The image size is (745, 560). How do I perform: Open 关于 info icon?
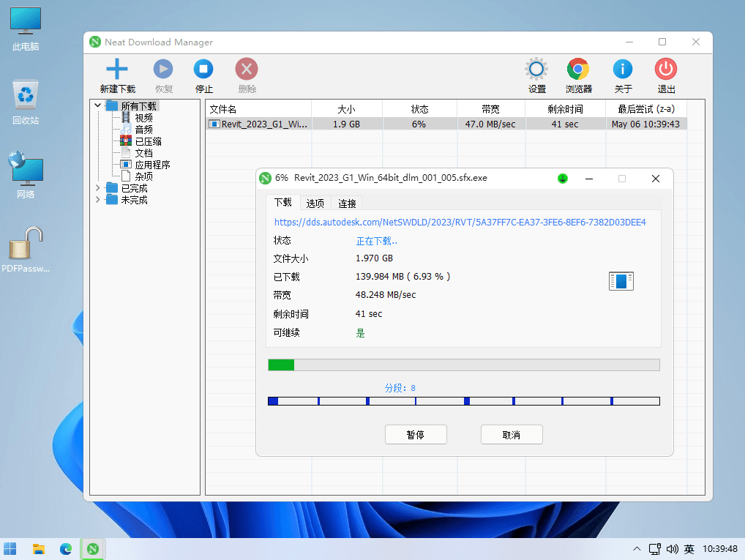(x=622, y=70)
